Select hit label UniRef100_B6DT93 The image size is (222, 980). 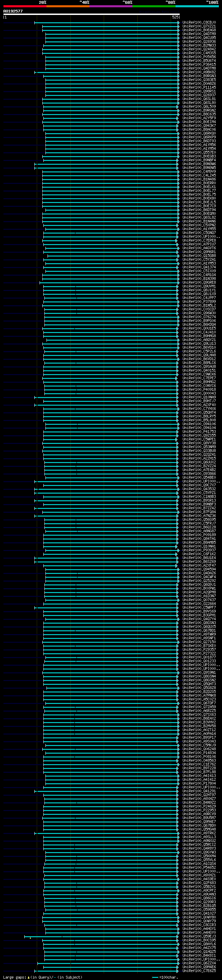pos(199,141)
